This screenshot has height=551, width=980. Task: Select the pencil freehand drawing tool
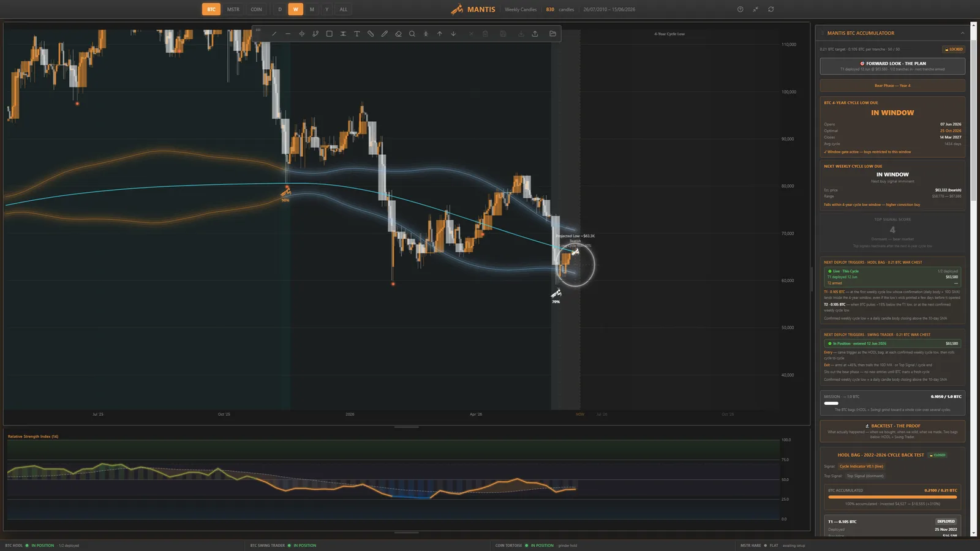(385, 34)
